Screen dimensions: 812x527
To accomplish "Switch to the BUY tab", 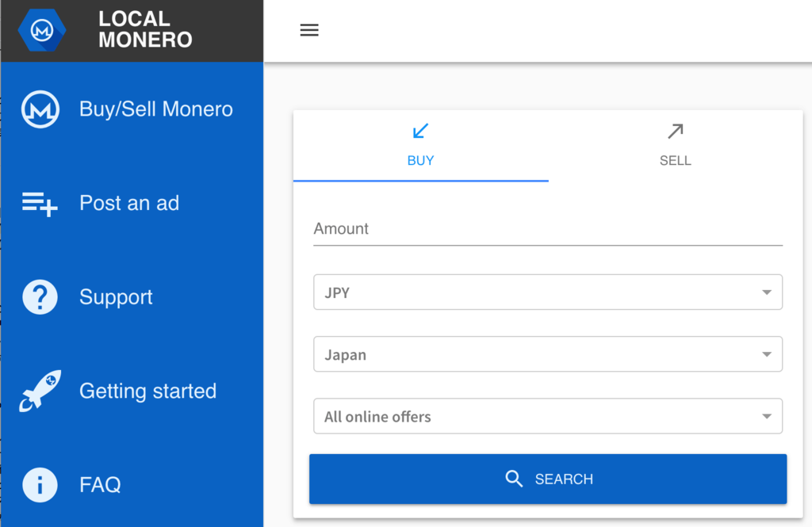I will pyautogui.click(x=421, y=146).
